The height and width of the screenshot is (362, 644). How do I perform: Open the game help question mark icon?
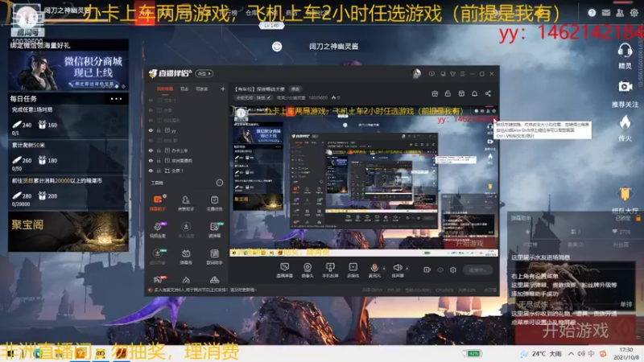[592, 13]
